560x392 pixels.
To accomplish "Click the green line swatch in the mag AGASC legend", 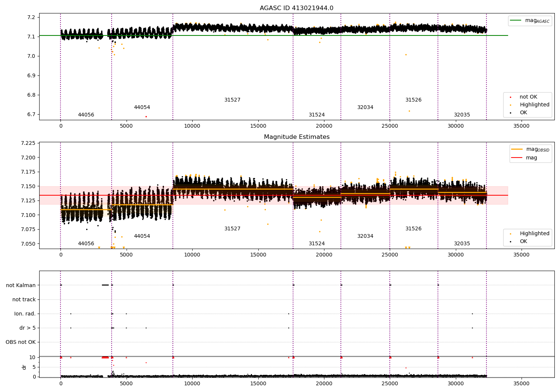I will (x=516, y=21).
